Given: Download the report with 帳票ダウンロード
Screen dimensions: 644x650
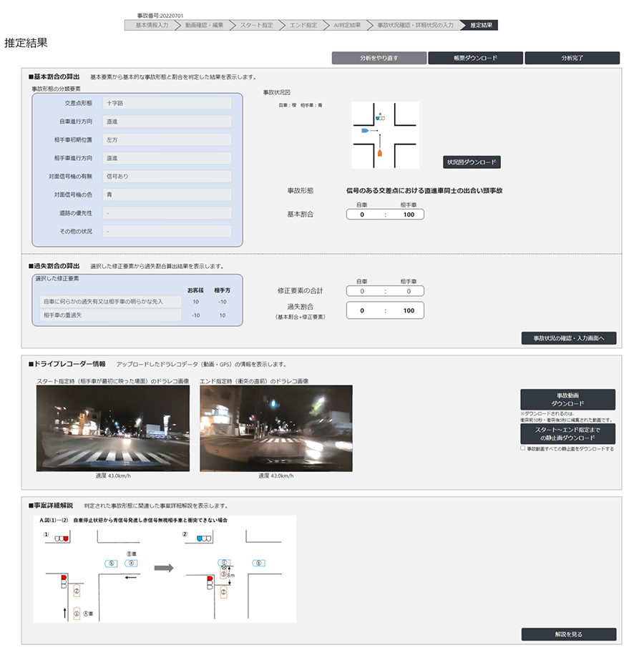Looking at the screenshot, I should click(476, 58).
